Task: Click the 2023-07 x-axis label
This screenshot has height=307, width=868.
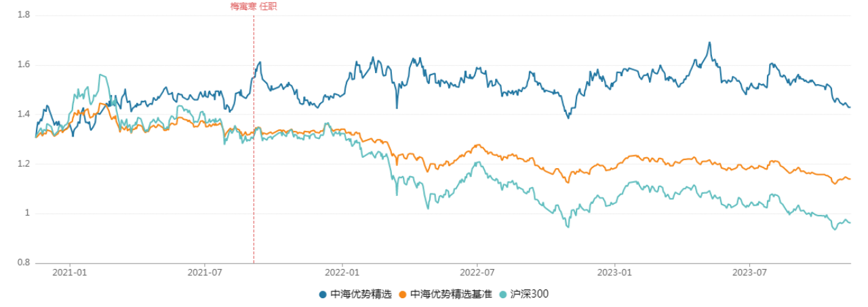Action: pyautogui.click(x=749, y=272)
